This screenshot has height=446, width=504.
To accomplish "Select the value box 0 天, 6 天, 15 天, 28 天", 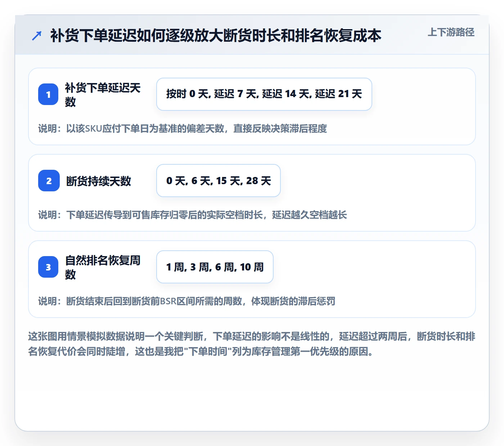I will point(219,181).
